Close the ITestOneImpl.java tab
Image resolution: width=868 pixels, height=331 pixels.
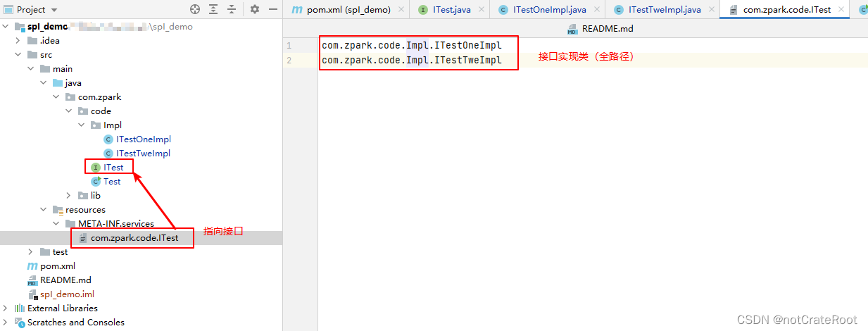pyautogui.click(x=596, y=10)
